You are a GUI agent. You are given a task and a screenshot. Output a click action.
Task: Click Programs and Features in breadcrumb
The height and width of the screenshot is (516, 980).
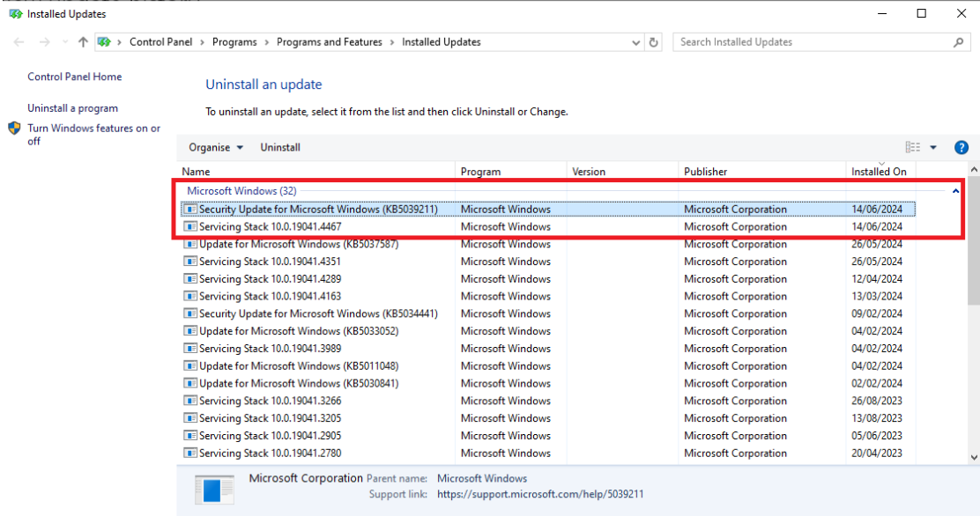click(330, 42)
